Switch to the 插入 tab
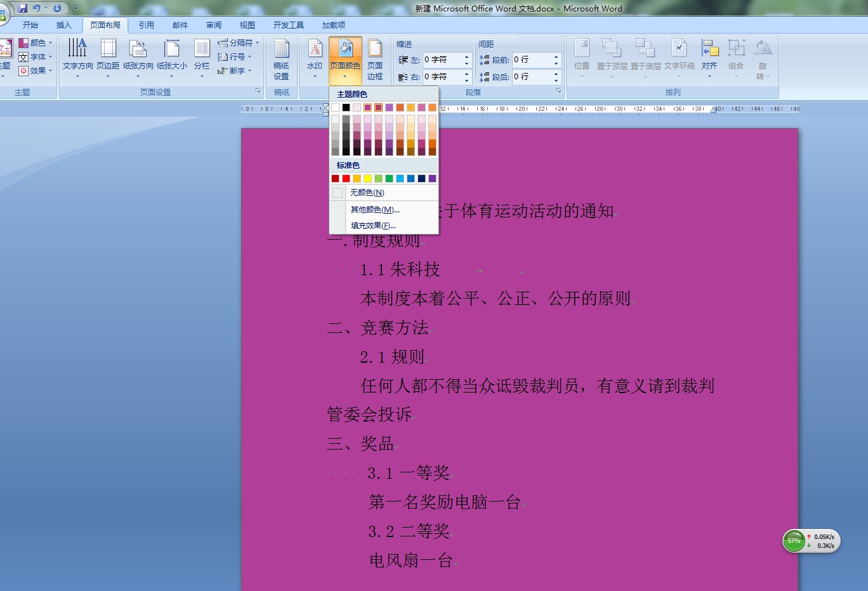 [x=64, y=25]
